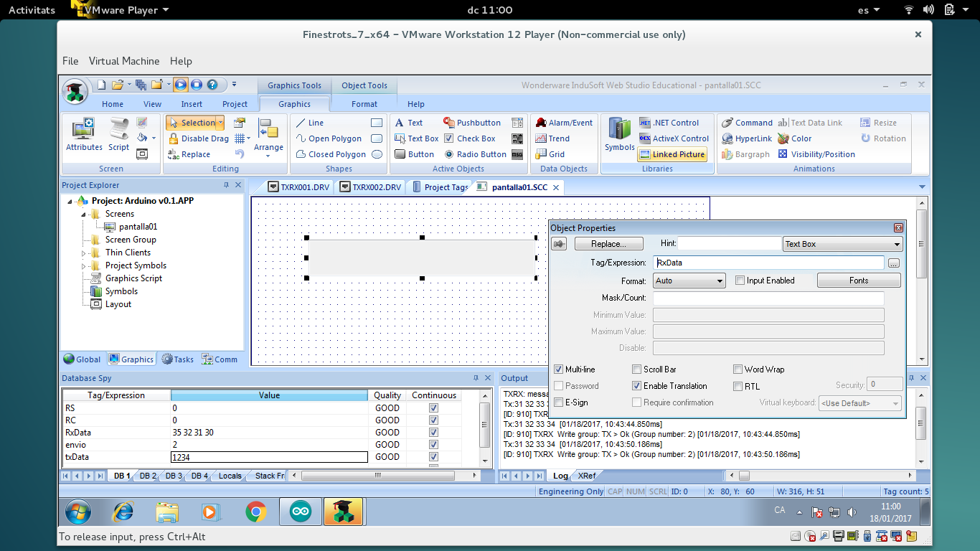Click the Hint input field
This screenshot has width=980, height=551.
click(730, 244)
